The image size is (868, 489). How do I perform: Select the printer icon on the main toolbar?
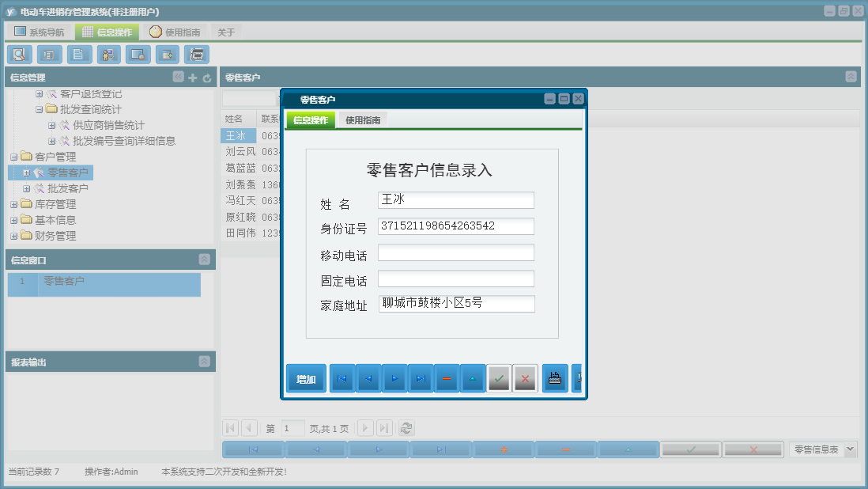point(197,54)
